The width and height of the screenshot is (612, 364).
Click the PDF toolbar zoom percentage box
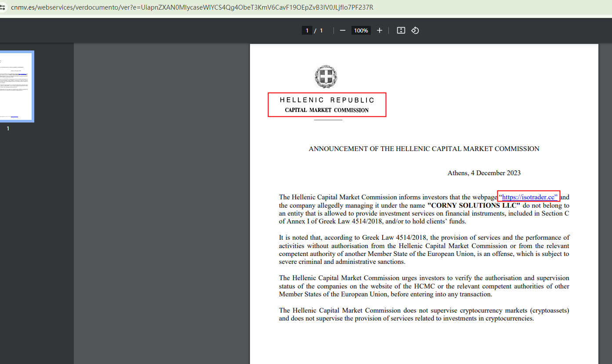point(360,30)
